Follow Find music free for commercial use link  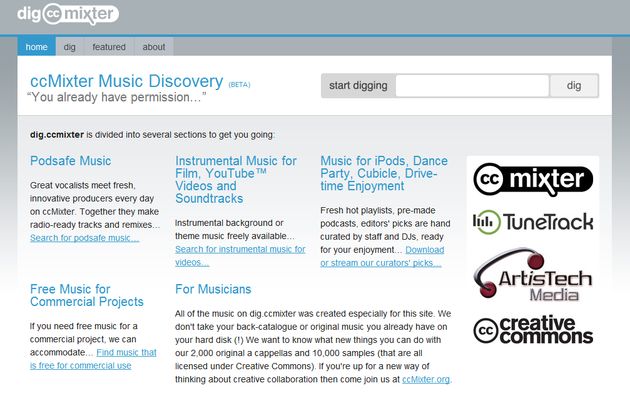pyautogui.click(x=93, y=359)
